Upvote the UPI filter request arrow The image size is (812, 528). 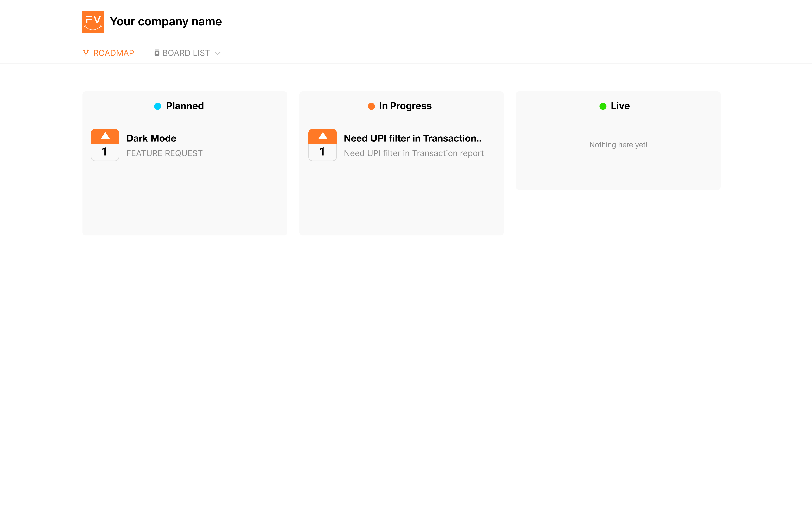[322, 136]
